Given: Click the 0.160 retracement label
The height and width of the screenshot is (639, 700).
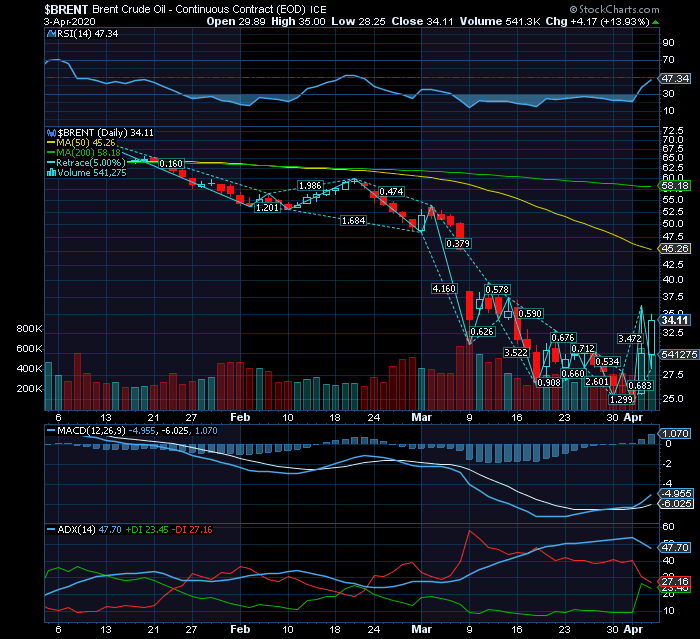Looking at the screenshot, I should [x=171, y=164].
